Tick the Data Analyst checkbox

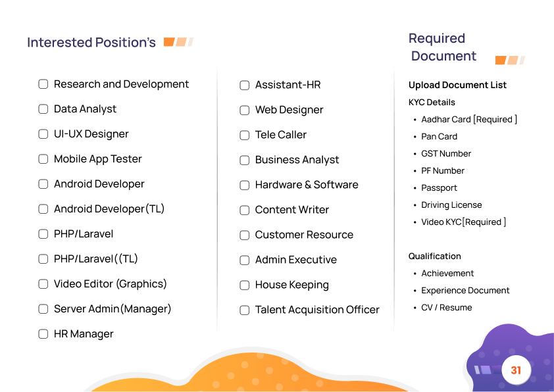43,109
